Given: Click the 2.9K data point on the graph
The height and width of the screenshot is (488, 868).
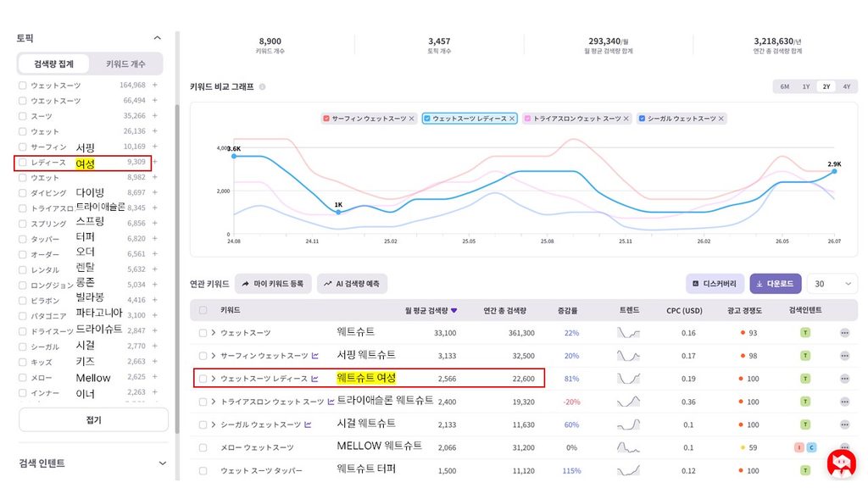Looking at the screenshot, I should coord(834,171).
